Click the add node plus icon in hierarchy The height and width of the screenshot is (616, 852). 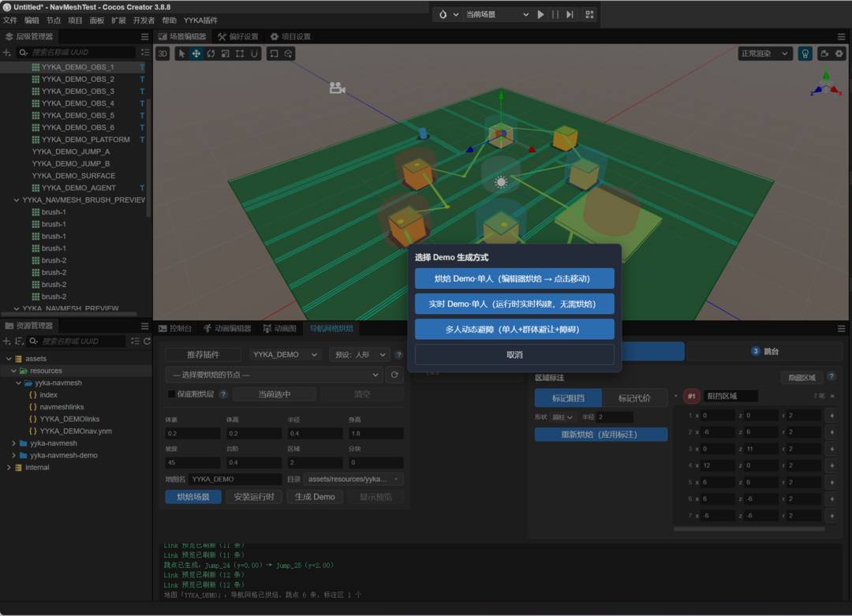point(7,52)
